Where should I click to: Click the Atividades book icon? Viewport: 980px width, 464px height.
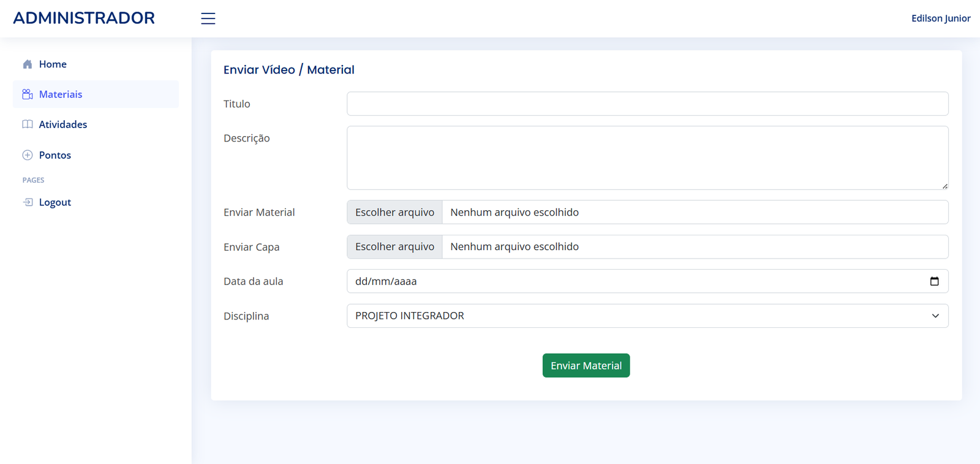(28, 124)
